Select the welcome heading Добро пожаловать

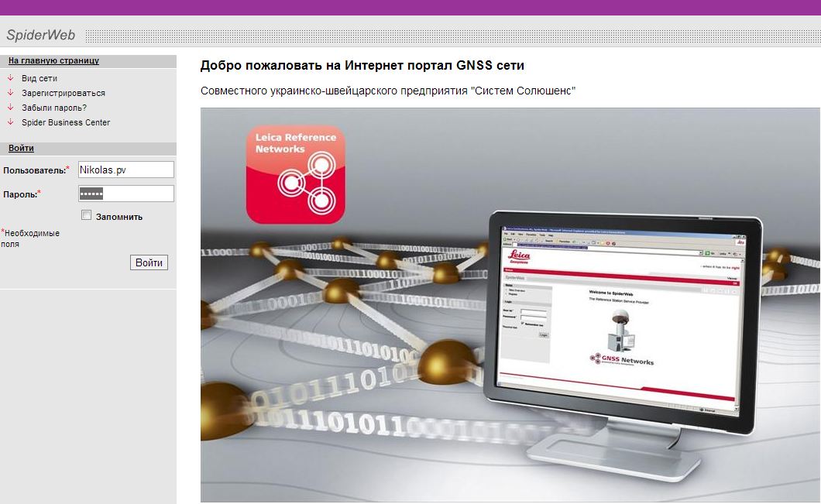coord(362,66)
